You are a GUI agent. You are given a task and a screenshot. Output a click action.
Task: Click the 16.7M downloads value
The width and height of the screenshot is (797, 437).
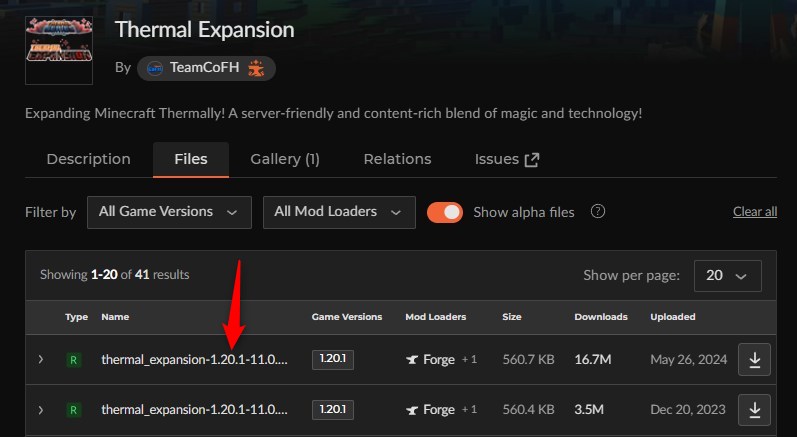tap(592, 360)
